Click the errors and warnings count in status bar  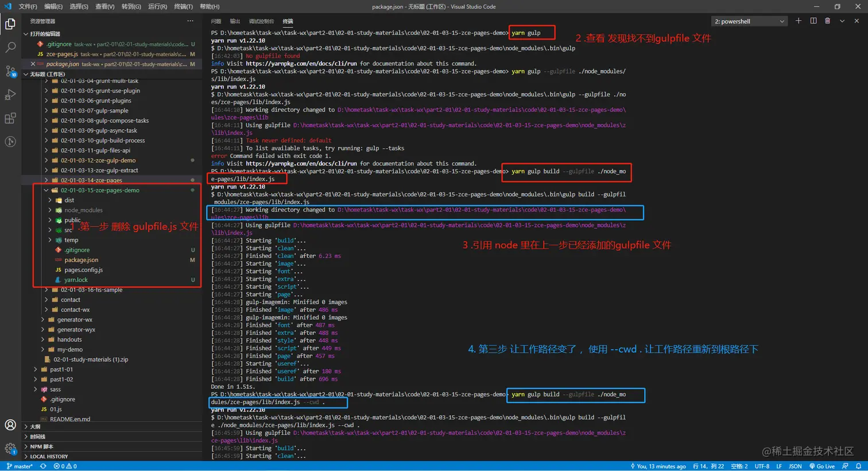65,466
